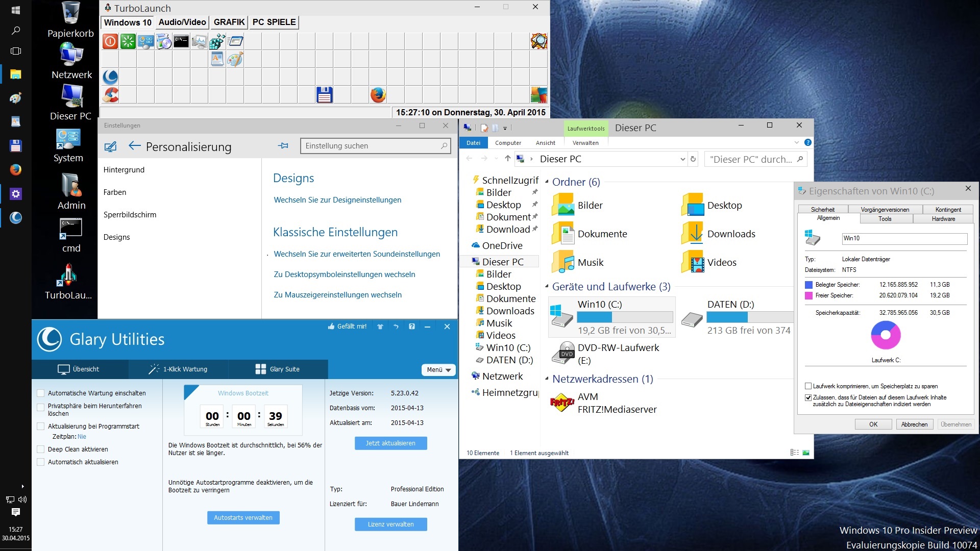
Task: Enable Automatische Wartung einschalten checkbox
Action: pyautogui.click(x=41, y=393)
